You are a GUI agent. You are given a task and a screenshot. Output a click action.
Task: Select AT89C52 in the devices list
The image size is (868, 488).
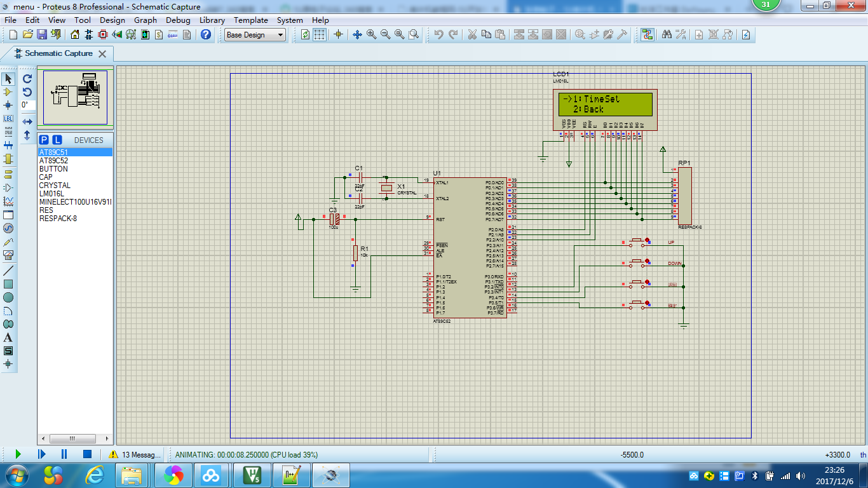[75, 161]
